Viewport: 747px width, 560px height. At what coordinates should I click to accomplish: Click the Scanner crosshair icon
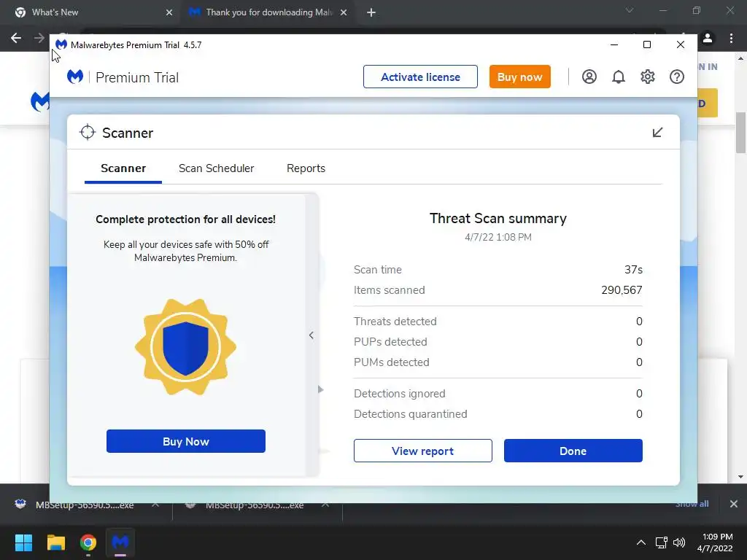click(x=88, y=133)
